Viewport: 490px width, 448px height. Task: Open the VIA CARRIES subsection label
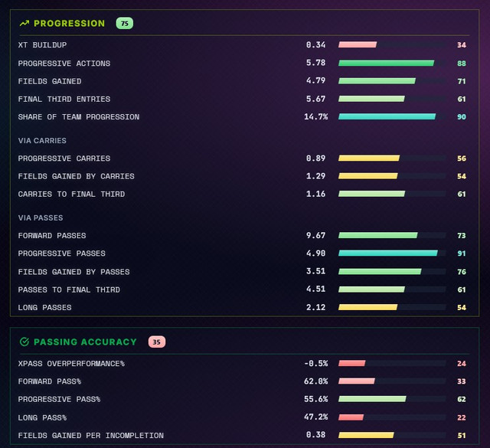42,141
